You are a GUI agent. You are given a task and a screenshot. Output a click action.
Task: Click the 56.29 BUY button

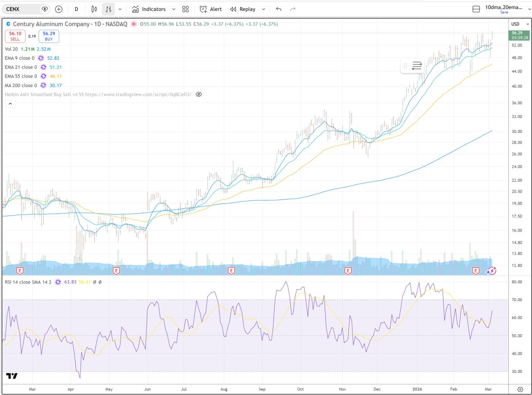pos(49,36)
